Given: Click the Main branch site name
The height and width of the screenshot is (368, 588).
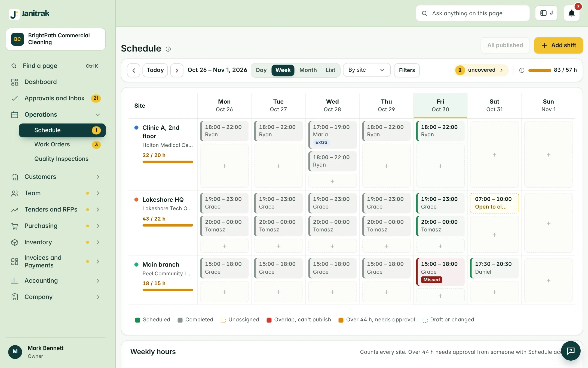Looking at the screenshot, I should [161, 265].
